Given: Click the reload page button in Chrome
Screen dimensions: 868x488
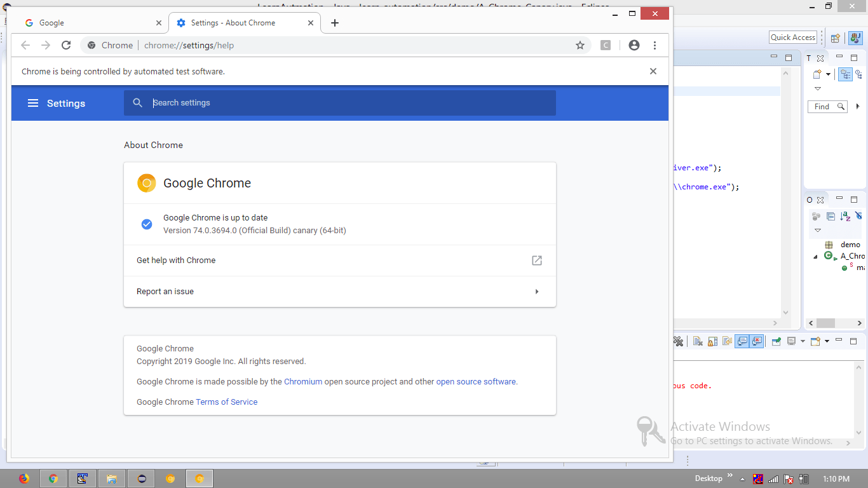Looking at the screenshot, I should pos(66,45).
